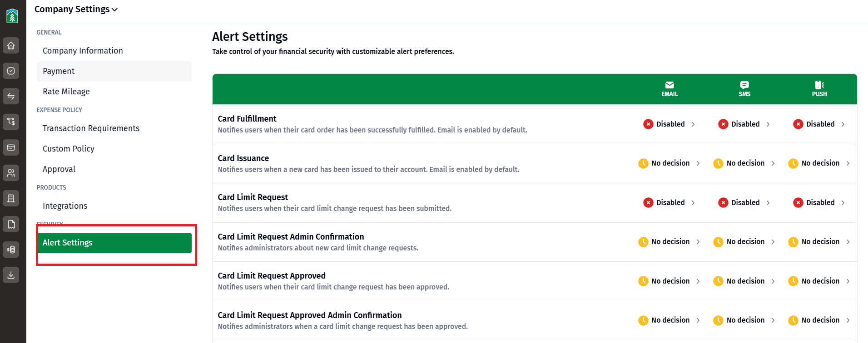Image resolution: width=868 pixels, height=343 pixels.
Task: Change Card Limit Request Email status
Action: click(670, 203)
